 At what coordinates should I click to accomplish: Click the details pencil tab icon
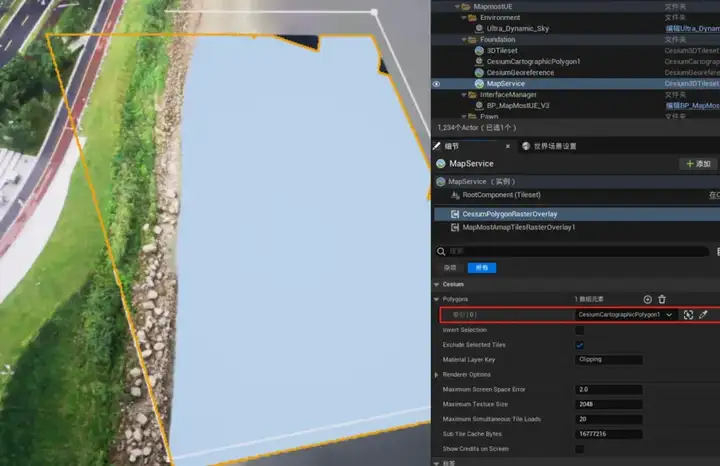[x=437, y=146]
